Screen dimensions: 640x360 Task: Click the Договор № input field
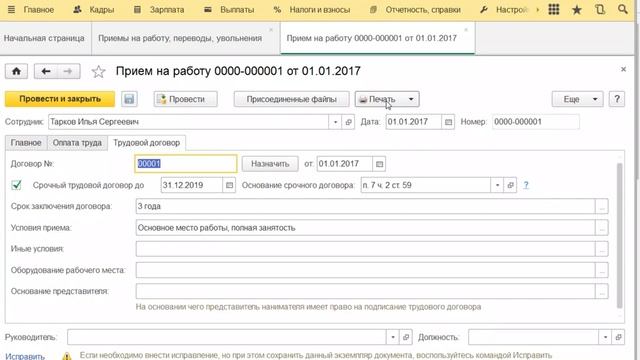(186, 164)
